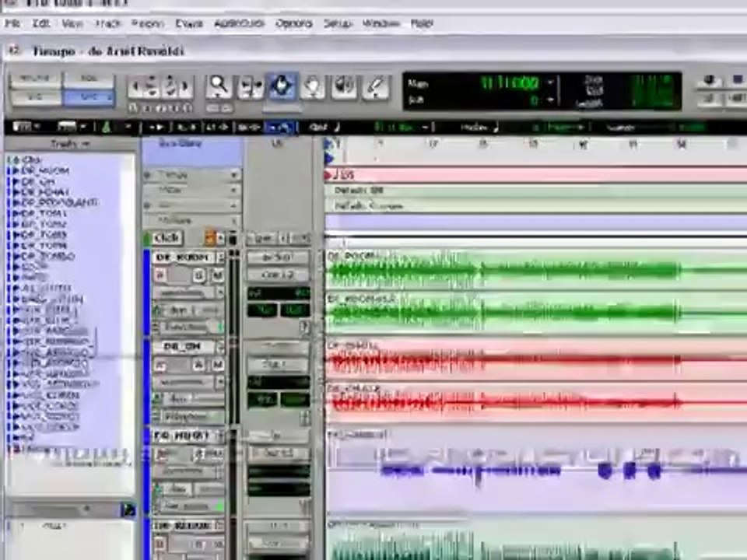Click the green metronome icon in black toolbar
Image resolution: width=747 pixels, height=560 pixels.
point(107,127)
